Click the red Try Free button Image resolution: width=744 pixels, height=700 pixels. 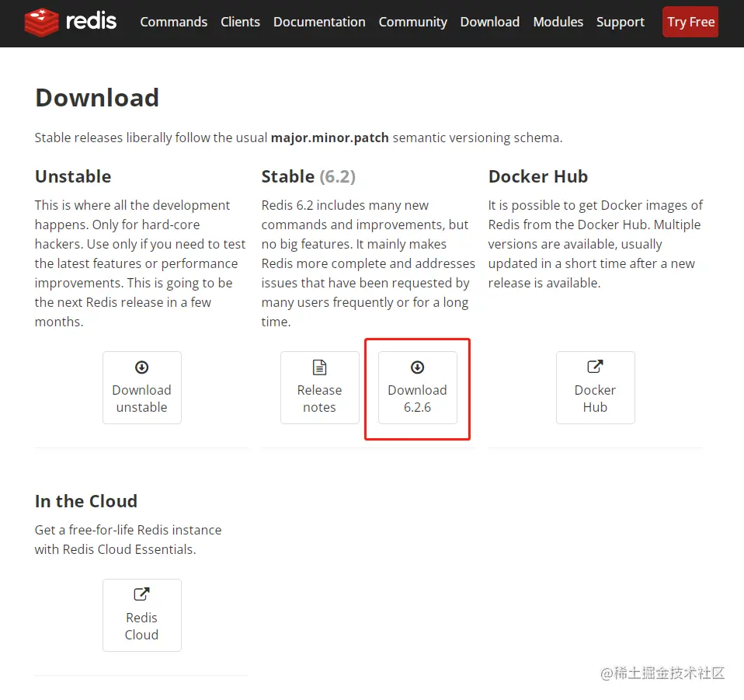(690, 22)
